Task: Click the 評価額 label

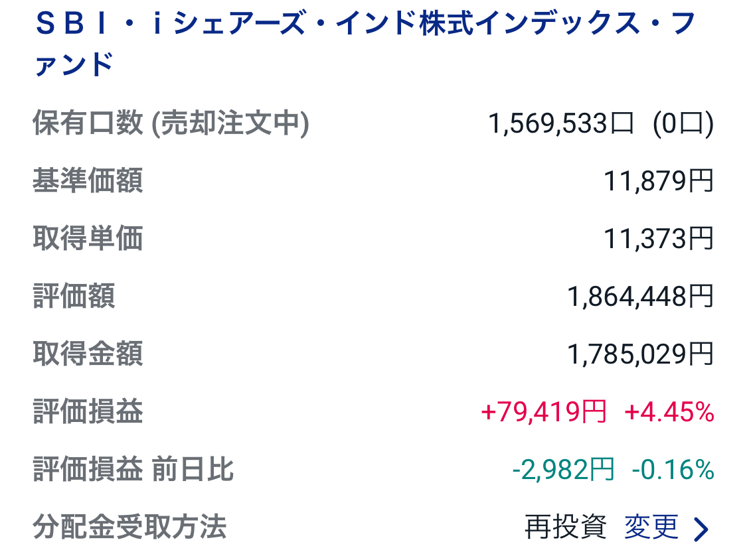Action: 74,296
